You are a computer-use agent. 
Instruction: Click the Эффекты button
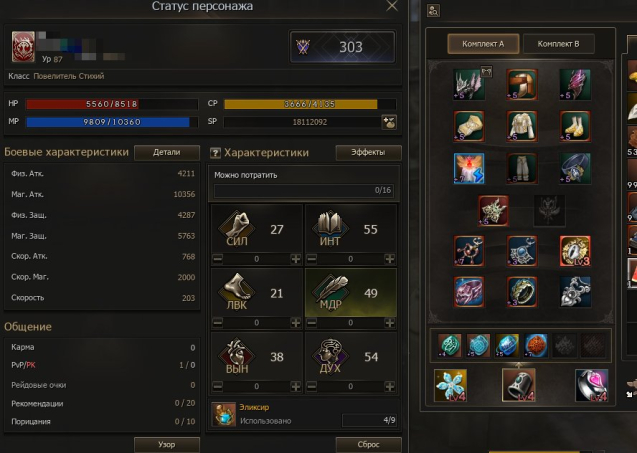pos(368,152)
